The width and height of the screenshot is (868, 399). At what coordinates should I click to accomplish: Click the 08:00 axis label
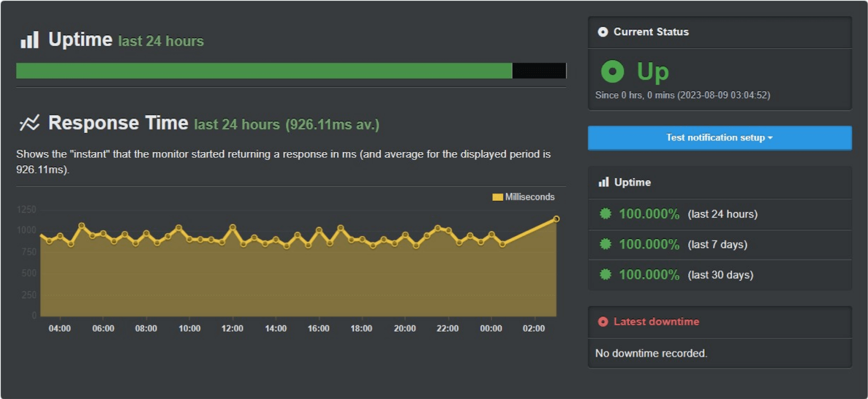pyautogui.click(x=146, y=328)
